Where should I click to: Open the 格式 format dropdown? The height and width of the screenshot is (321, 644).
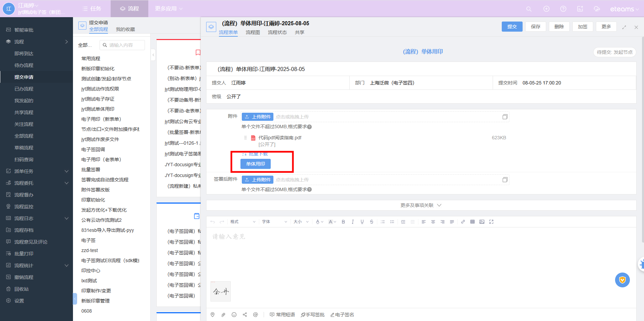click(x=243, y=222)
